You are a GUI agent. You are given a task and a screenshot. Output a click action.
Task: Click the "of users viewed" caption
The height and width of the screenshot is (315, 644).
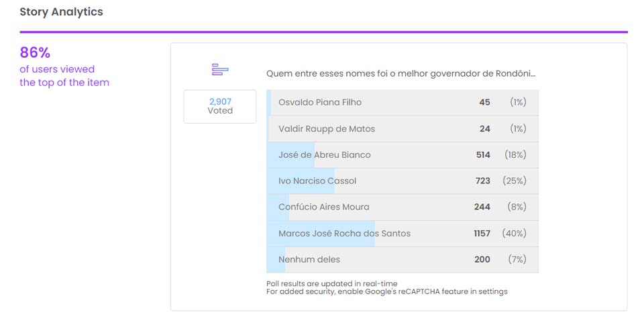click(x=57, y=69)
